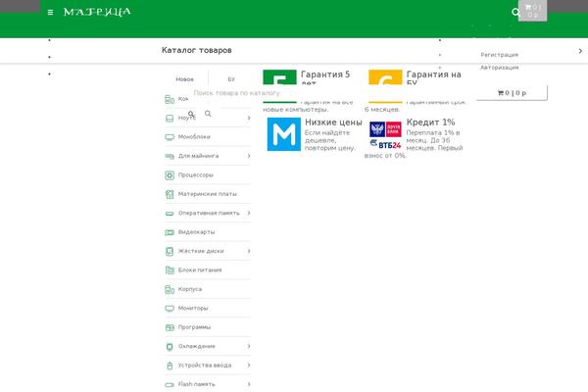588x392 pixels.
Task: Expand the Для майнинга submenu arrow
Action: click(249, 156)
